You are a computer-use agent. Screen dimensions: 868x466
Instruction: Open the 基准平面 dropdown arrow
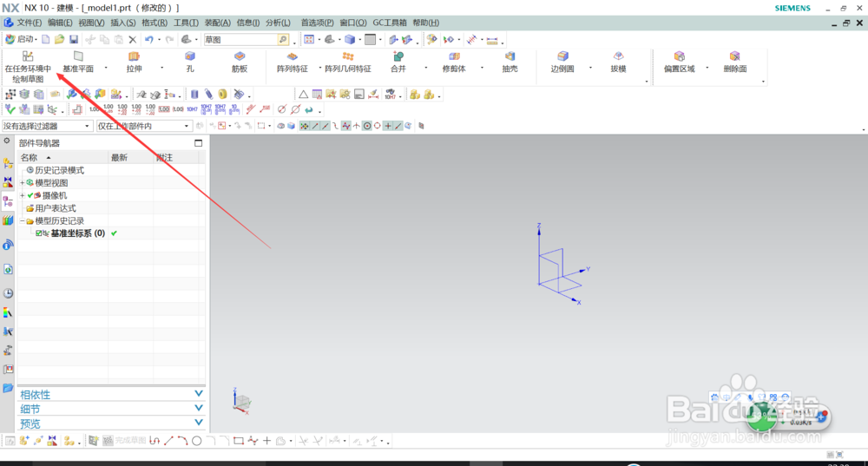106,68
